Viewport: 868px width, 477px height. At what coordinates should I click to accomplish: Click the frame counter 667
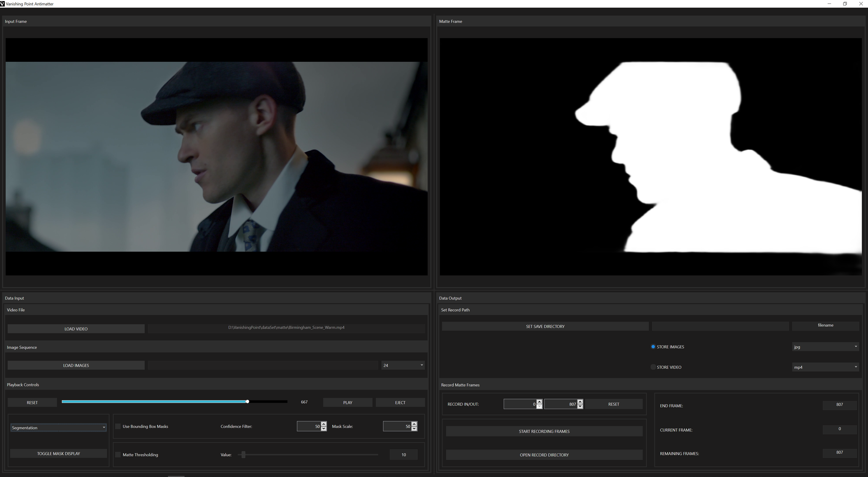[304, 402]
